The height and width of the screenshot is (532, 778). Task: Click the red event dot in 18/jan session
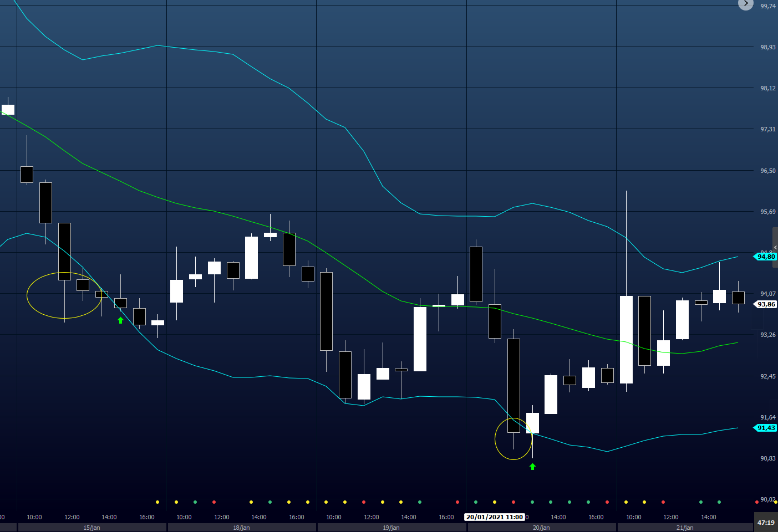tap(214, 502)
